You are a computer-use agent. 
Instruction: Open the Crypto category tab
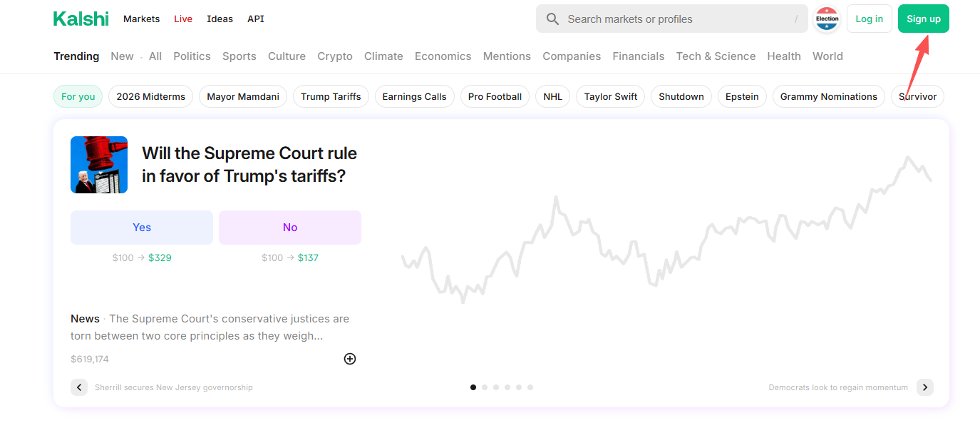tap(335, 56)
